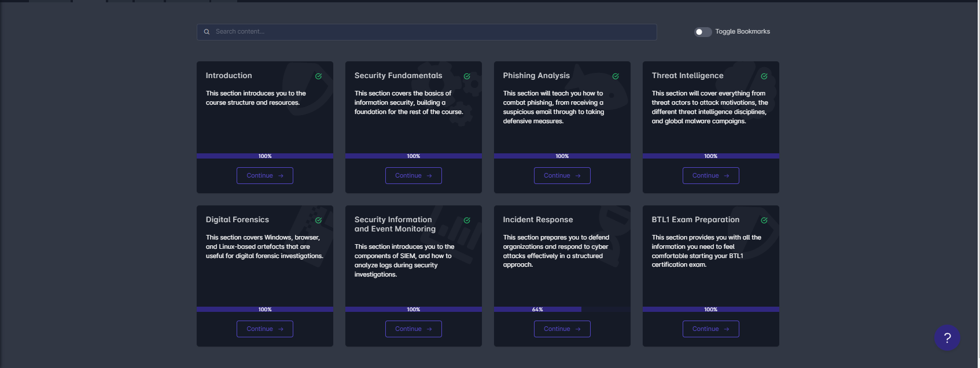This screenshot has height=368, width=980.
Task: Continue the Incident Response section
Action: click(x=562, y=329)
